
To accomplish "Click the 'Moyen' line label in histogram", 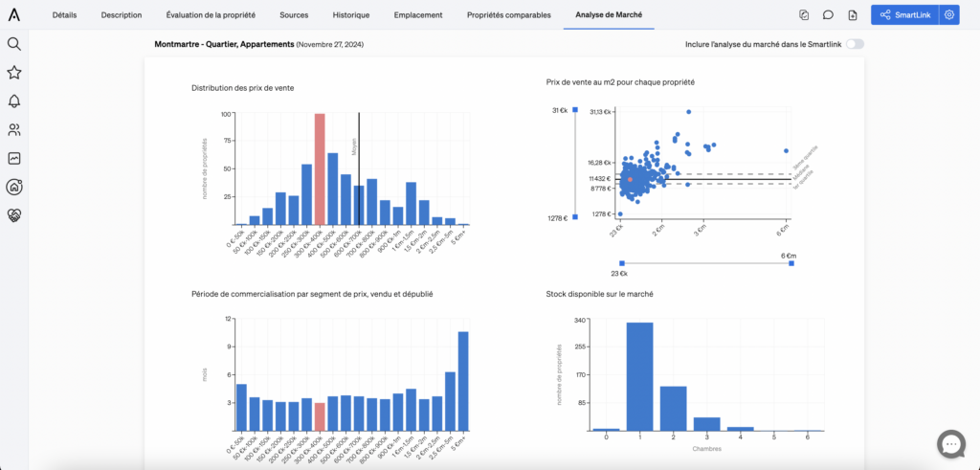I will 354,146.
